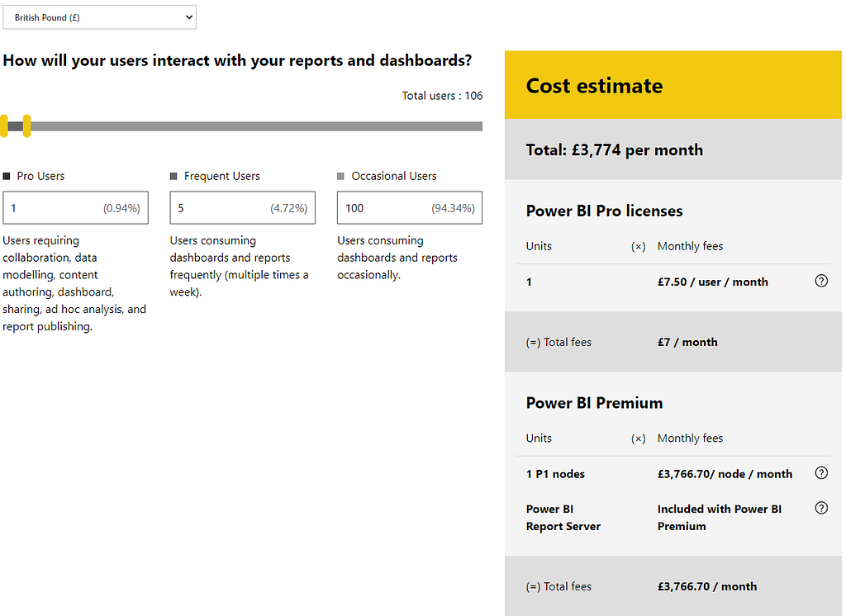Click 'Included with Power BI Premium' text
The width and height of the screenshot is (846, 616).
[x=720, y=517]
